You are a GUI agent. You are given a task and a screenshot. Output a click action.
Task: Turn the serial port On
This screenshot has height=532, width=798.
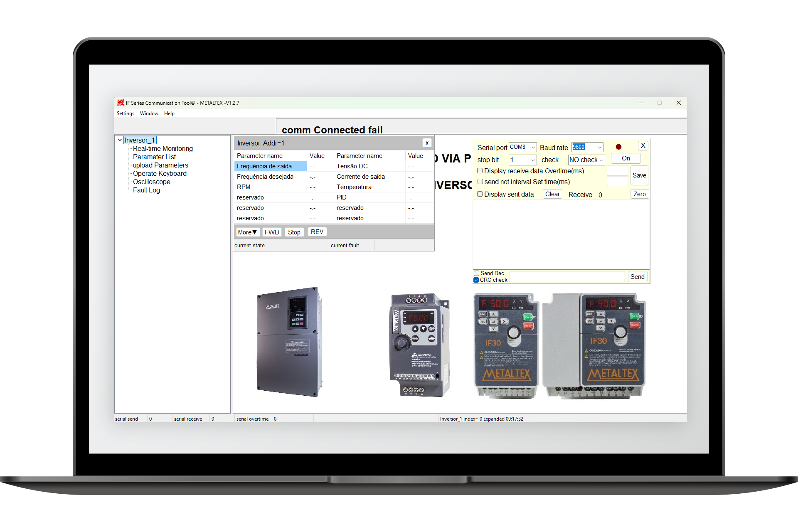click(626, 158)
